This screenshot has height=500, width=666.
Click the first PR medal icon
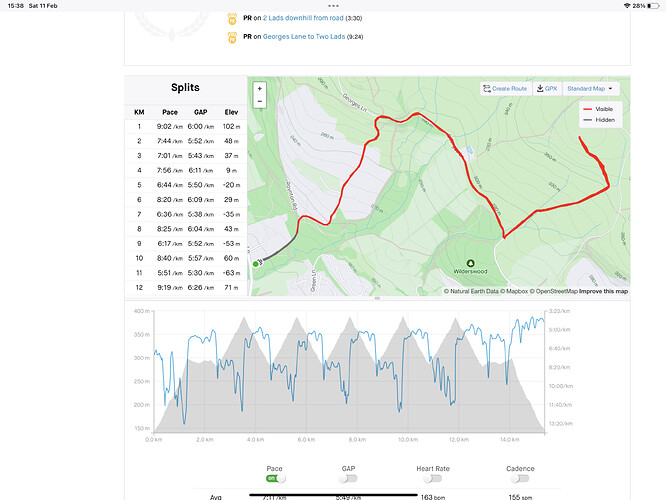(x=232, y=18)
